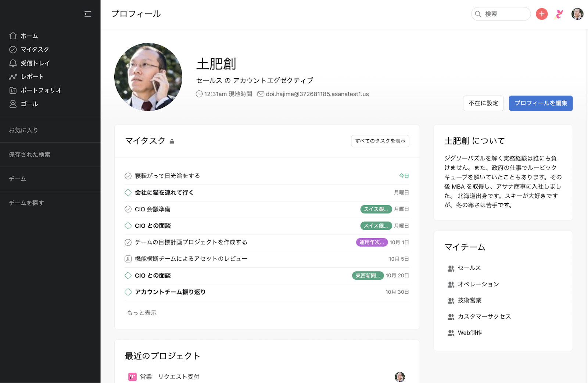588x383 pixels.
Task: Open the 機能横断チームによるアセットのレビュー task
Action: coord(191,259)
